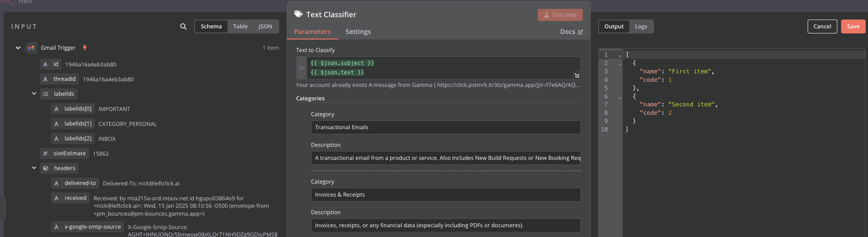This screenshot has width=868, height=237.
Task: Collapse the Gmail Trigger tree node
Action: pos(18,48)
